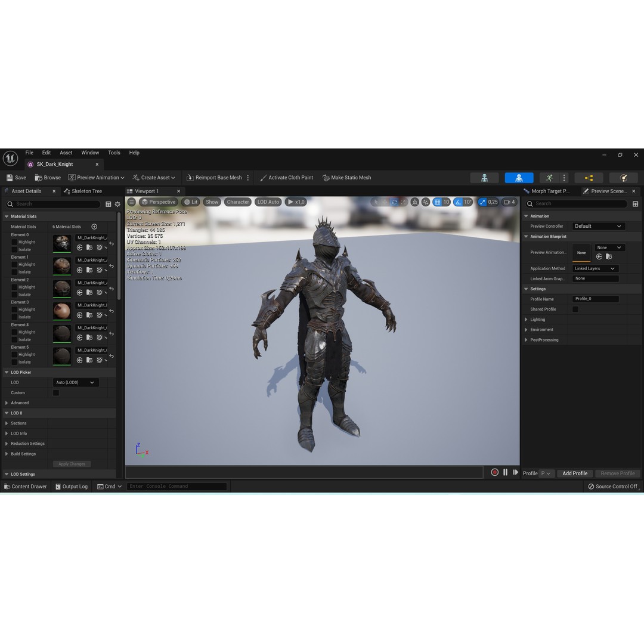The image size is (644, 644).
Task: Open Preview Animation Blueprint None dropdown
Action: tap(609, 247)
